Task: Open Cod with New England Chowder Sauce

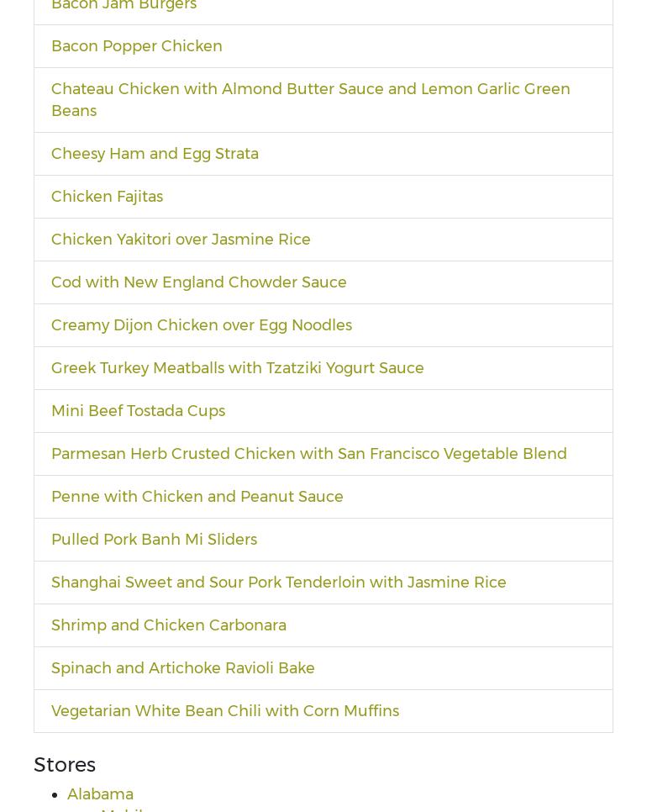Action: 198,282
